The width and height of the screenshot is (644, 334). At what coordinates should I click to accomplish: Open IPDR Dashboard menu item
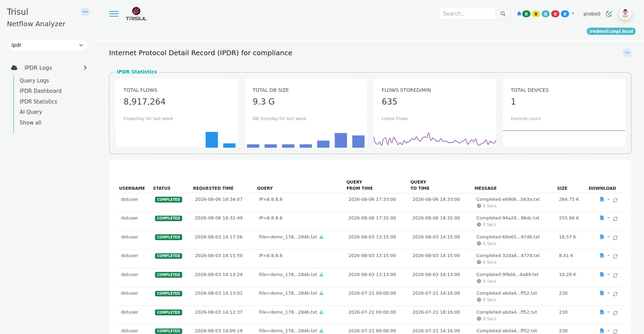(40, 91)
